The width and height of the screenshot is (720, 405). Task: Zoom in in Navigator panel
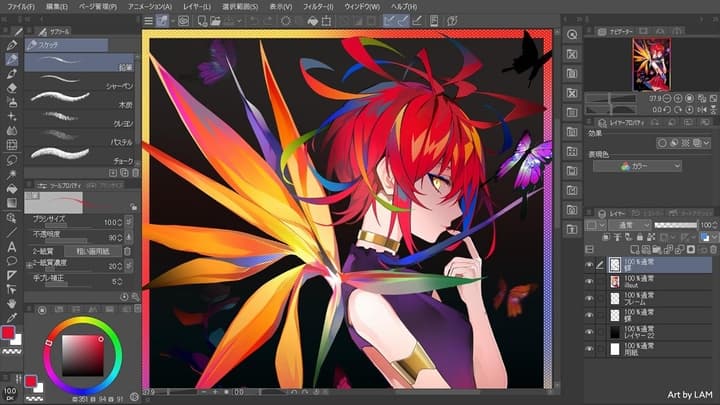point(678,98)
